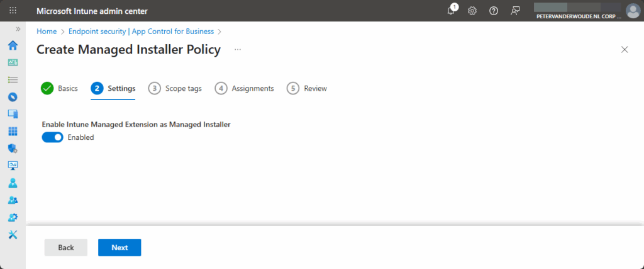
Task: Open the Help question mark icon
Action: pyautogui.click(x=494, y=11)
